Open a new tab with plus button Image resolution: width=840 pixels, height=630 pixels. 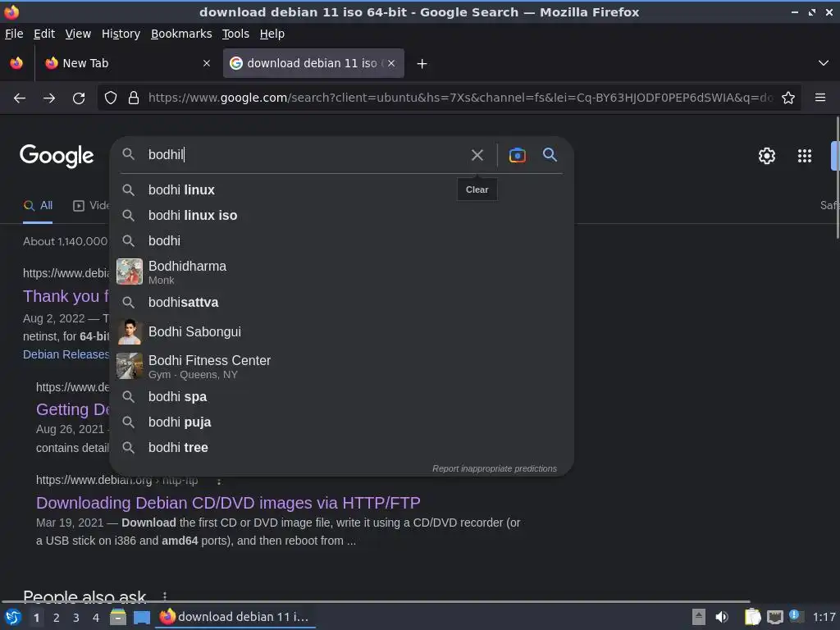[x=422, y=64]
